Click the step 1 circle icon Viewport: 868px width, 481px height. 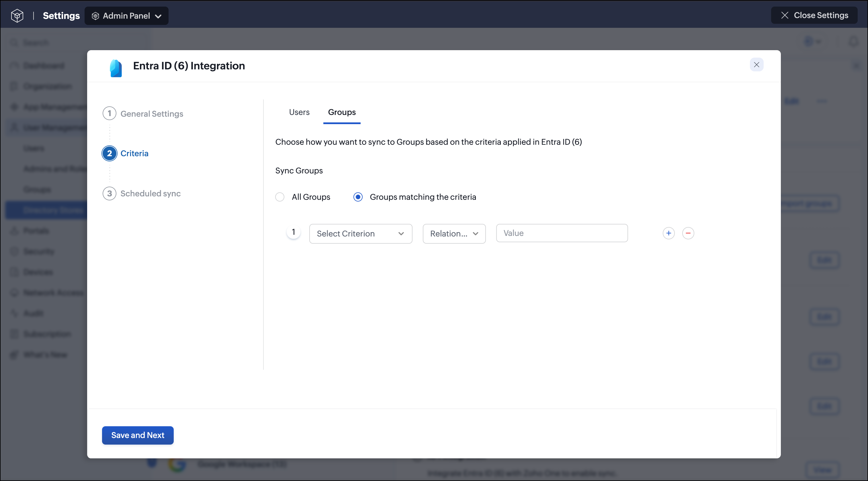[x=110, y=114]
